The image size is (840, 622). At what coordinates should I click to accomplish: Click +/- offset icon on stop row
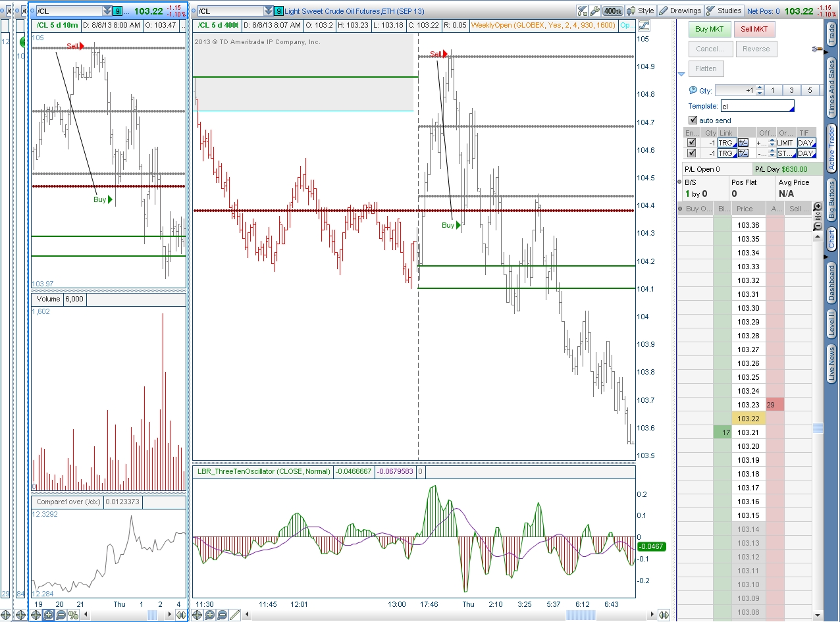tap(743, 153)
